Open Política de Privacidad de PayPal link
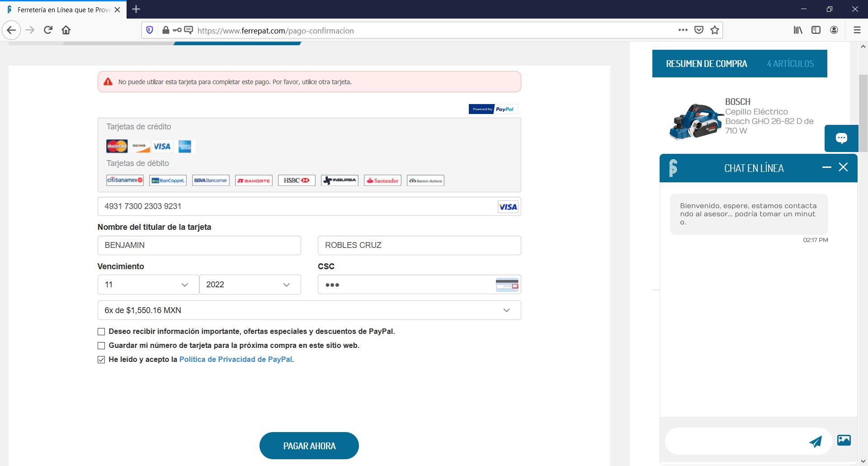The height and width of the screenshot is (466, 868). coord(236,359)
